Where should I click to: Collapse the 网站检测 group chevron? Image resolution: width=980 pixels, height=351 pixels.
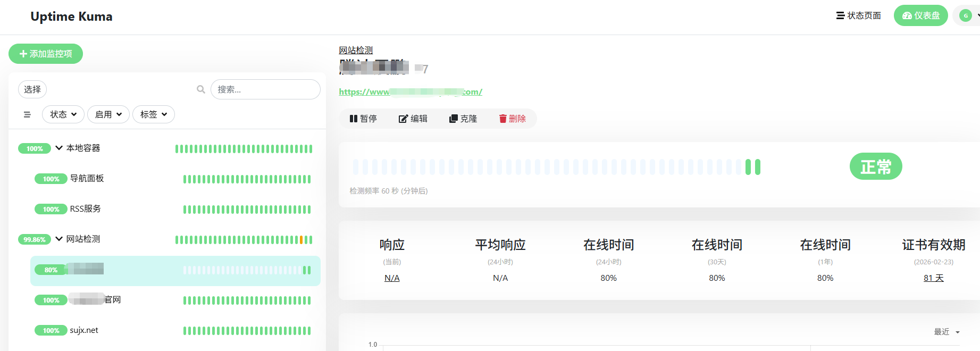pos(59,239)
